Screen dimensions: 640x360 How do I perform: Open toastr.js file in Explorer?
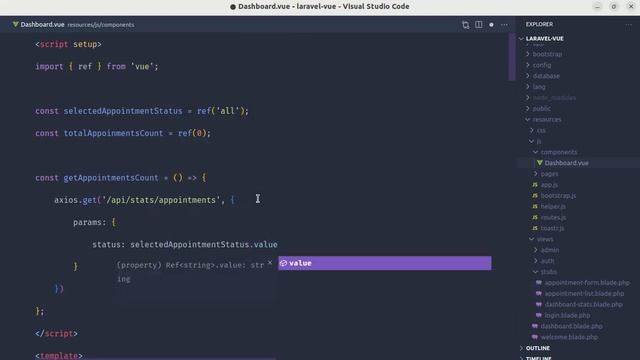click(552, 228)
